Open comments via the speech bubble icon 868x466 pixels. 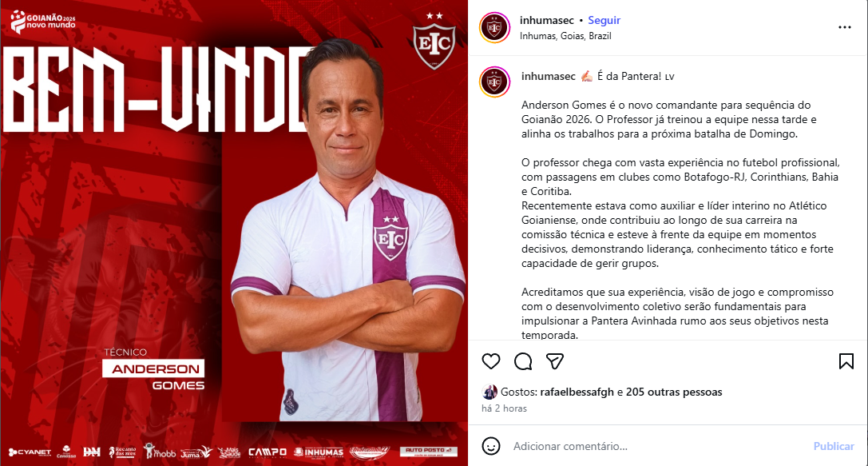pyautogui.click(x=522, y=361)
